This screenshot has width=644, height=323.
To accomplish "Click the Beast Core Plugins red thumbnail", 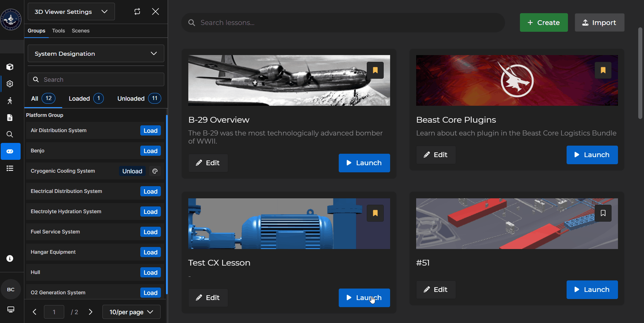I will click(x=517, y=80).
